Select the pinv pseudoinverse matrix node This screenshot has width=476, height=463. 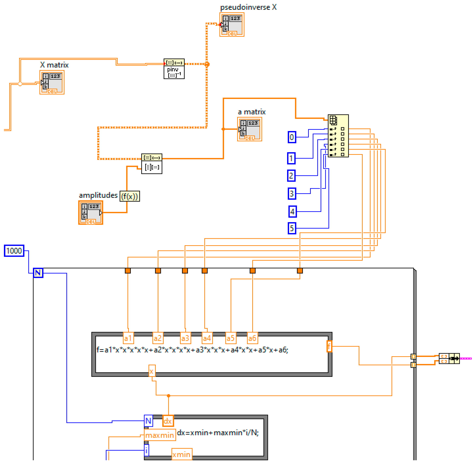pyautogui.click(x=174, y=69)
